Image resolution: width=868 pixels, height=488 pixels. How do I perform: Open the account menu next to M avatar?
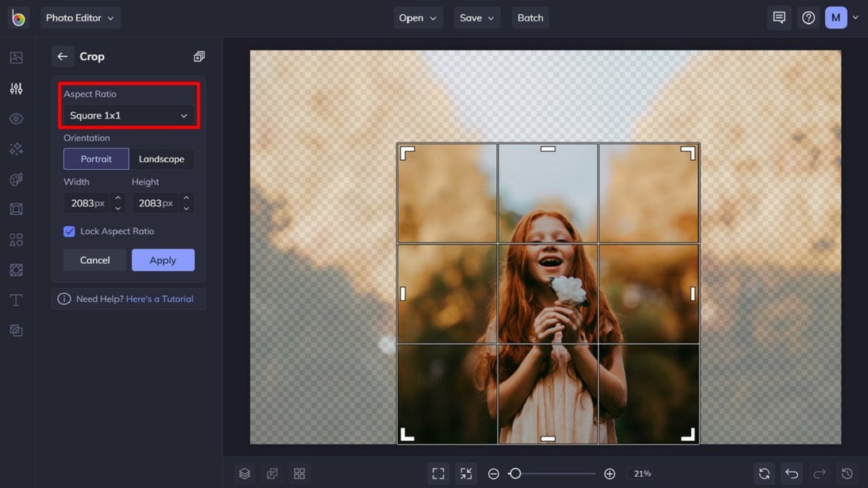click(855, 17)
